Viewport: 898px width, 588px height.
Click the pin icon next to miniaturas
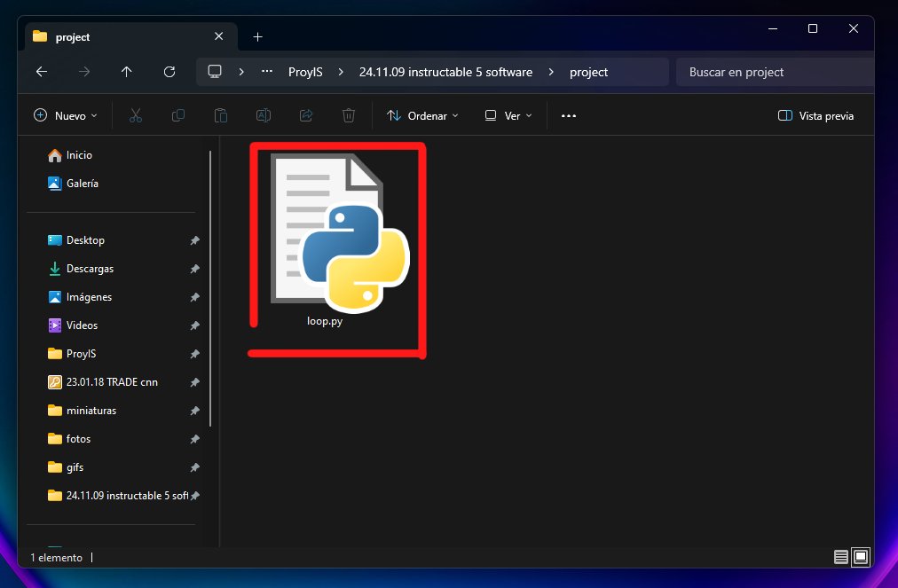(194, 411)
